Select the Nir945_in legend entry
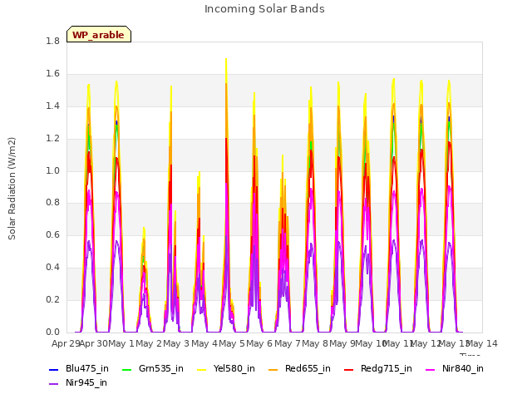 coord(78,382)
